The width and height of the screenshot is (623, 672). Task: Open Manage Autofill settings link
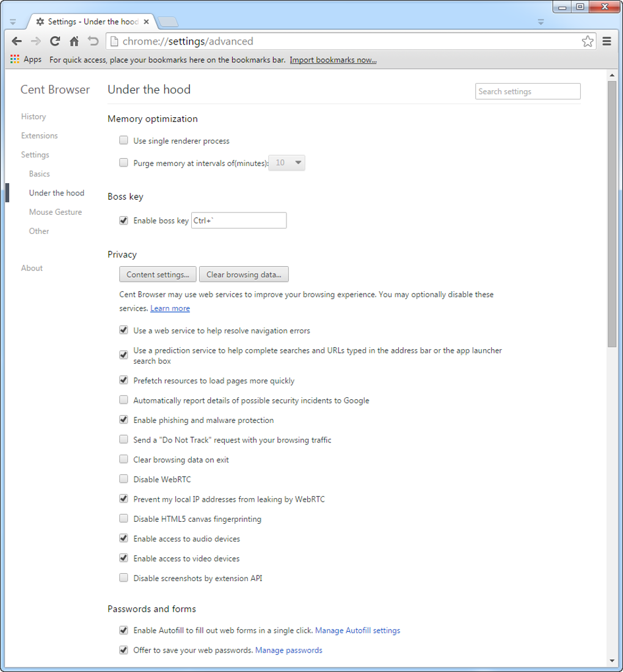point(357,630)
